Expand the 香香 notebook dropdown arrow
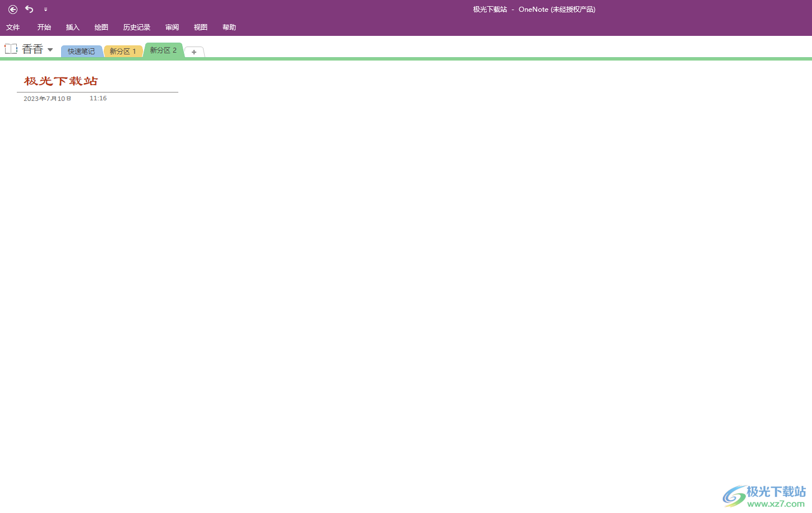Viewport: 812px width, 513px height. coord(50,50)
